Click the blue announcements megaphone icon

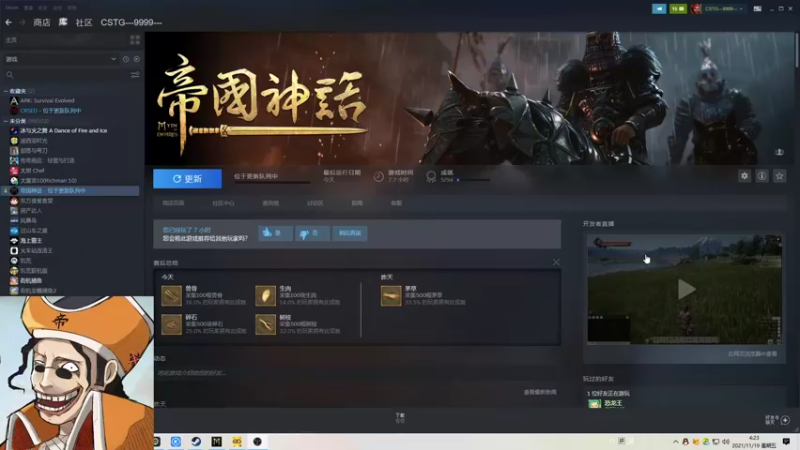[x=659, y=9]
